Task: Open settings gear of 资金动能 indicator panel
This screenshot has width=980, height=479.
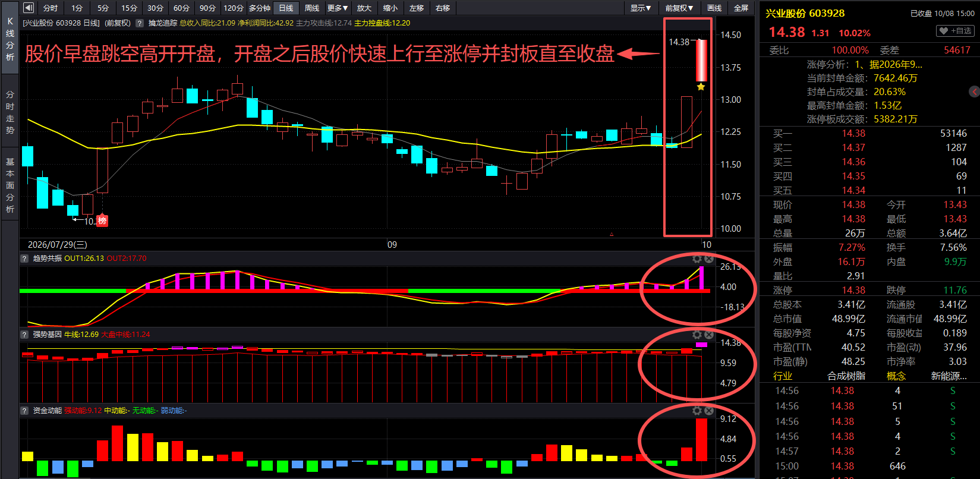Action: [697, 411]
